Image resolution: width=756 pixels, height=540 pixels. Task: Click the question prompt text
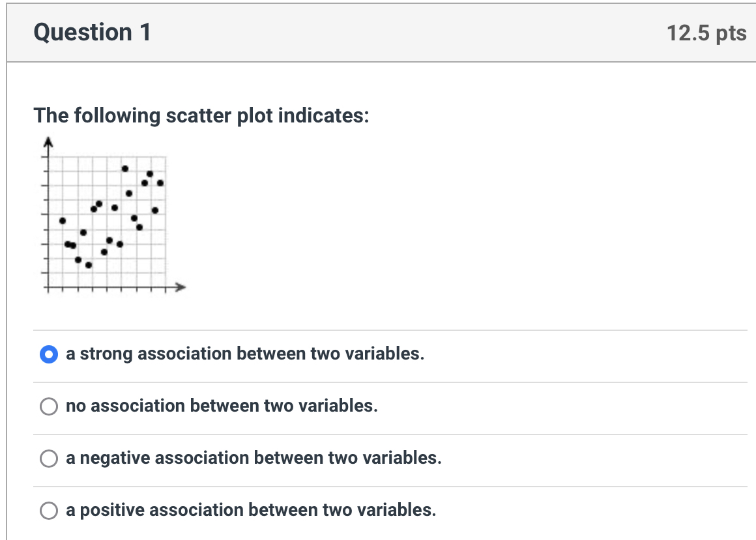point(202,116)
